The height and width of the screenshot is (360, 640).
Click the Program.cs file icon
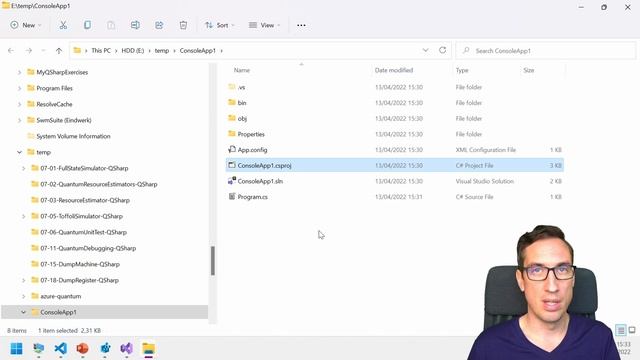point(232,196)
